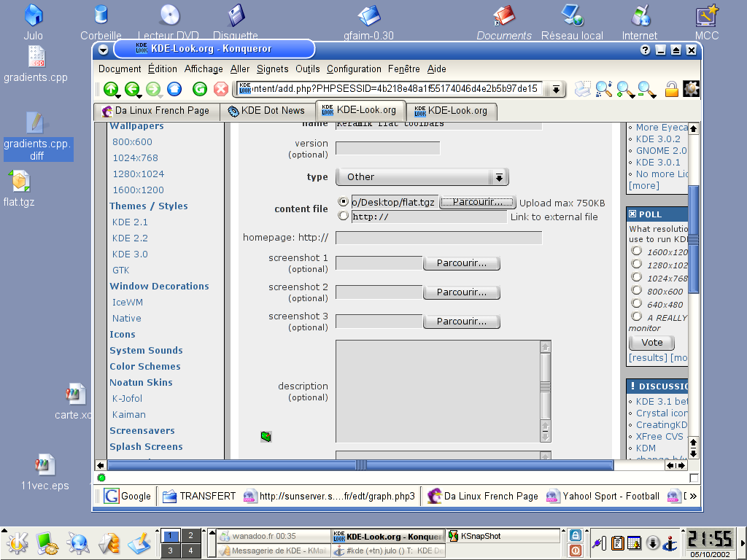The image size is (747, 560).
Task: Click the horizontal page scrollbar handle
Action: click(360, 465)
